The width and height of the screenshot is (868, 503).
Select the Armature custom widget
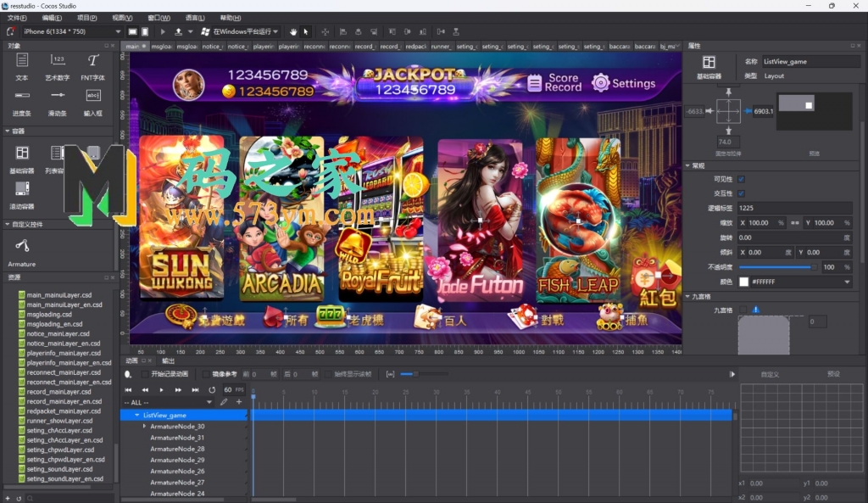pyautogui.click(x=21, y=253)
